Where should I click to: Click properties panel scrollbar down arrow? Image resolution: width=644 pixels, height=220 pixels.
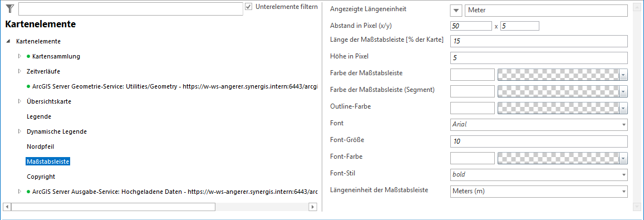tap(637, 207)
